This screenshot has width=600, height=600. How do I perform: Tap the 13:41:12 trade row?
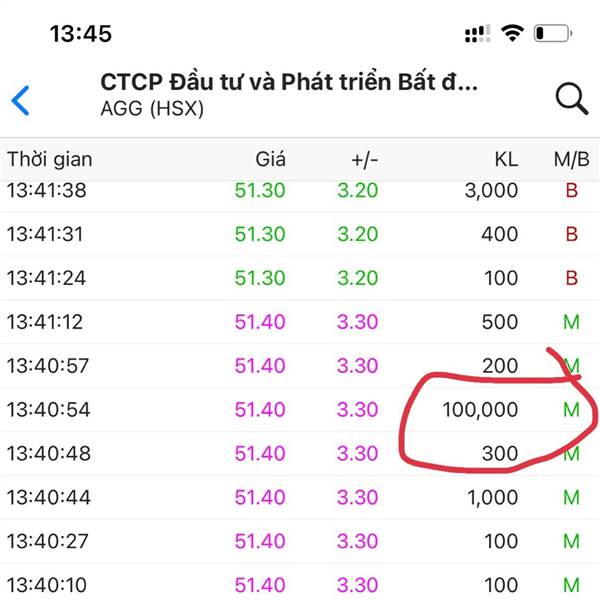(300, 322)
